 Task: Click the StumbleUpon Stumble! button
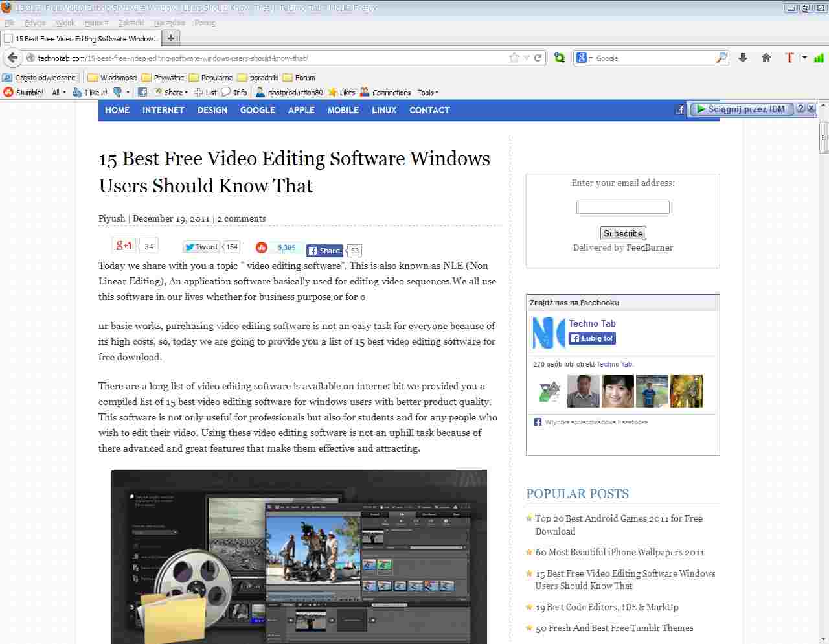23,93
